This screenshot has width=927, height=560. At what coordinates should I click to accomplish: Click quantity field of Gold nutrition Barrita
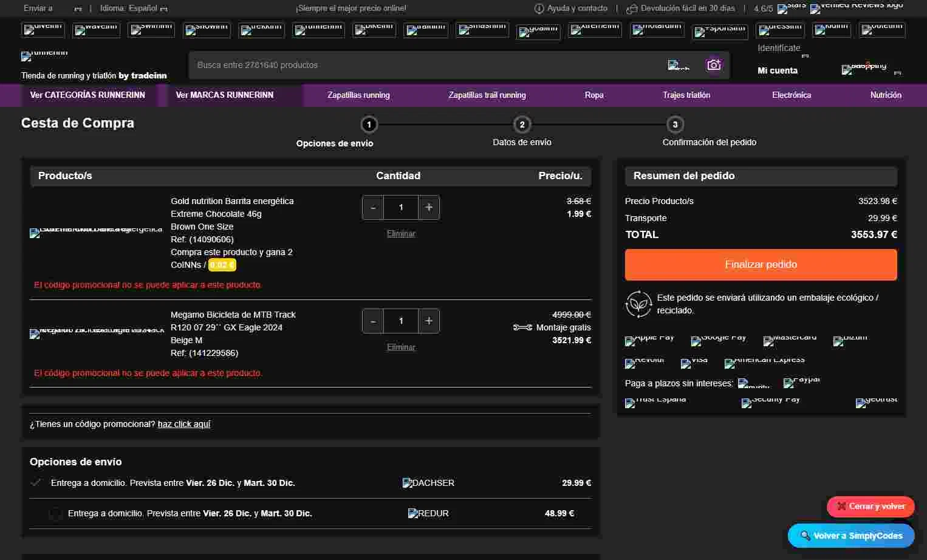click(401, 207)
